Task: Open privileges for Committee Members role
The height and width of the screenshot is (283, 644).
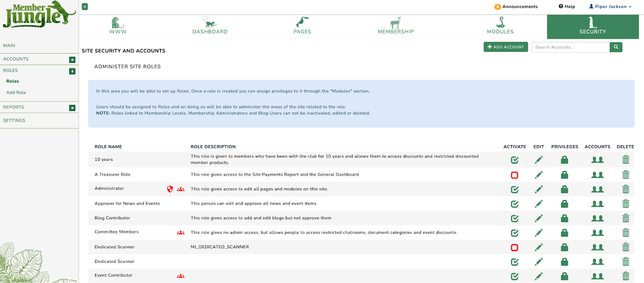Action: point(565,233)
